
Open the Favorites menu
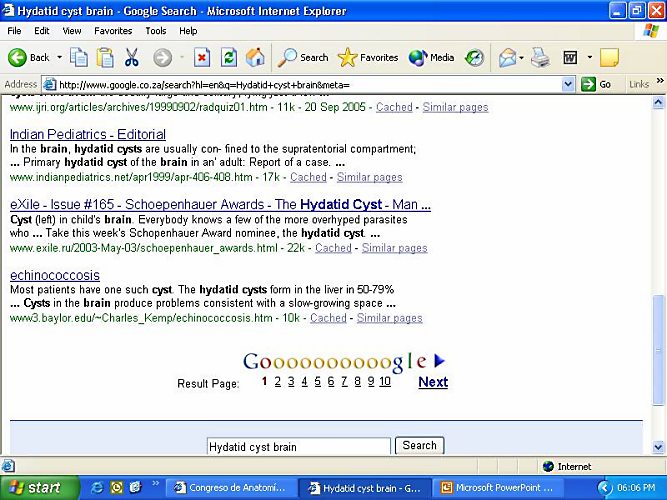click(x=113, y=31)
